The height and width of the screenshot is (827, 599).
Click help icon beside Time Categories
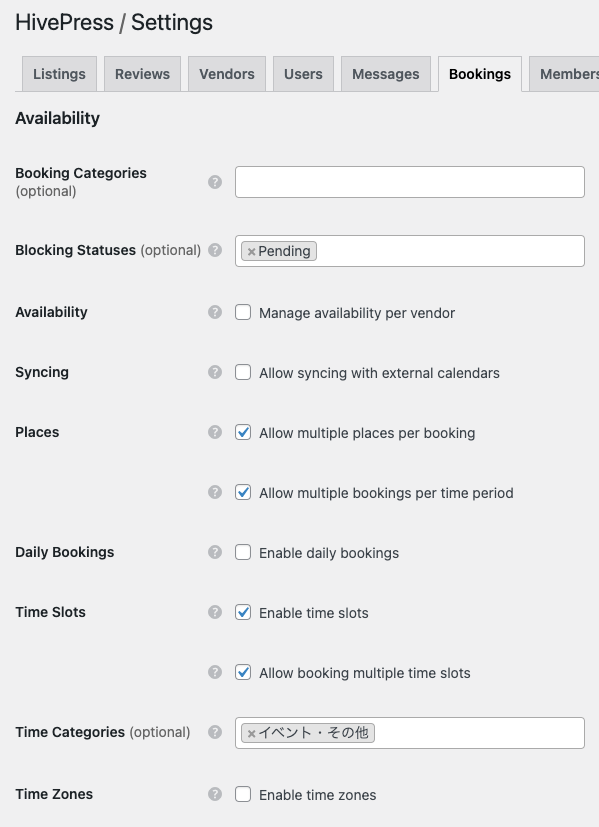215,732
